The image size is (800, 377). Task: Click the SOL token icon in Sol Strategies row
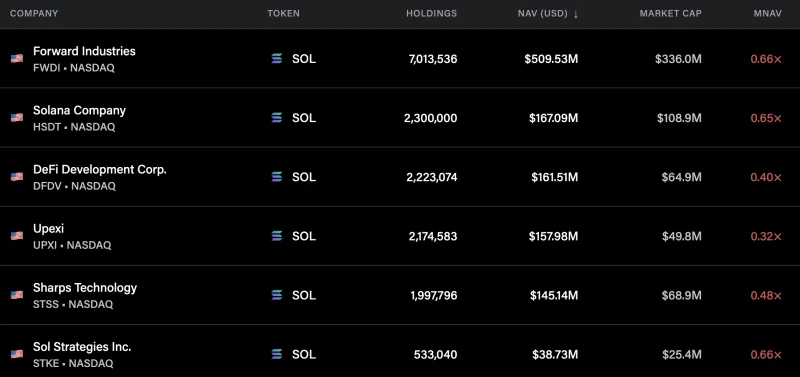click(277, 354)
